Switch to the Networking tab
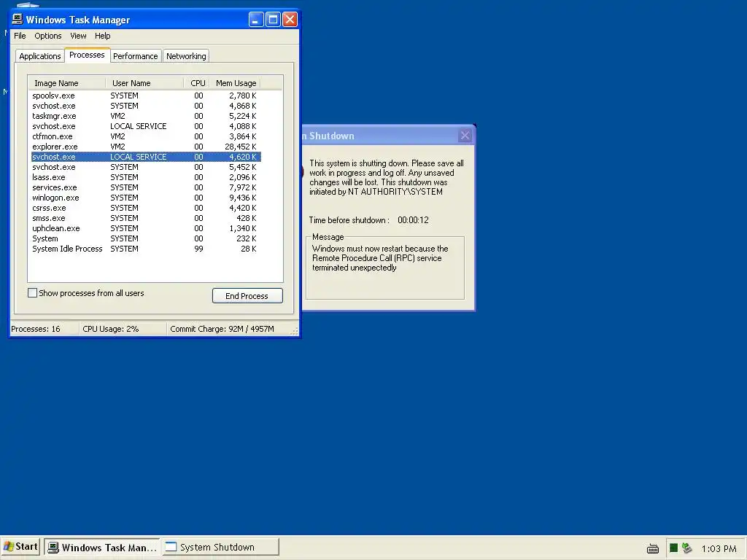 186,56
